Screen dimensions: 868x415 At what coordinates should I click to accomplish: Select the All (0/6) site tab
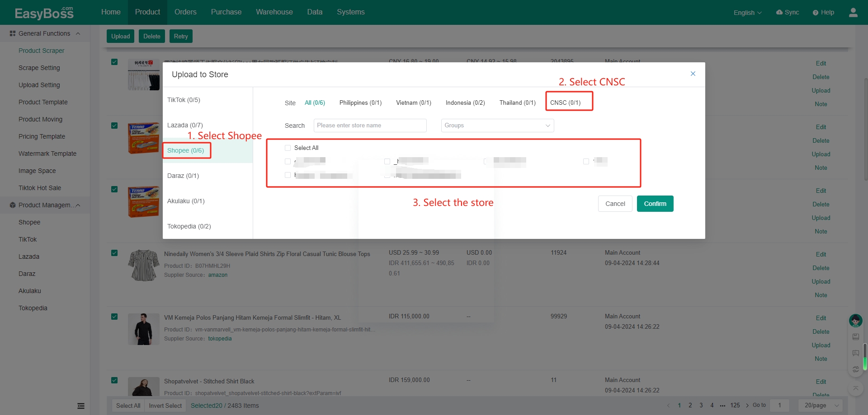click(x=315, y=103)
